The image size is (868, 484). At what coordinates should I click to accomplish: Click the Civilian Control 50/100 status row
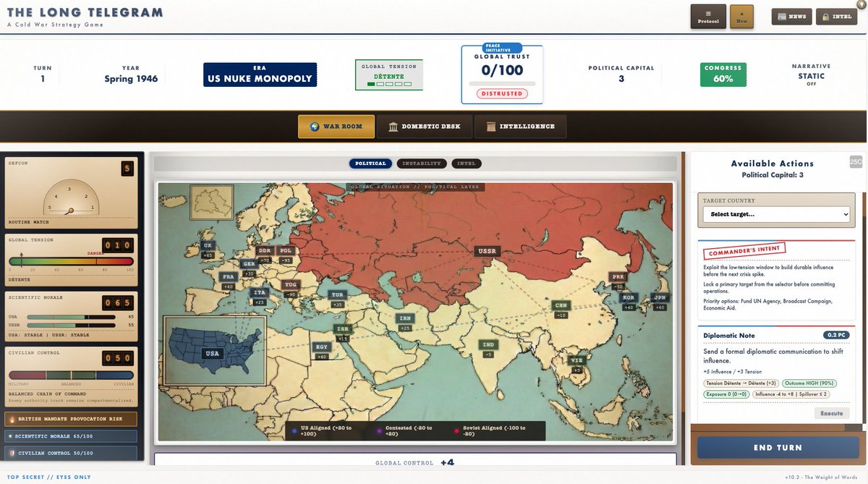coord(71,453)
